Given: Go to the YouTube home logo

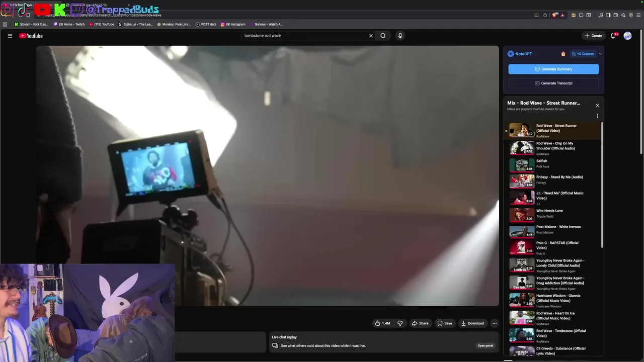Looking at the screenshot, I should pyautogui.click(x=31, y=36).
